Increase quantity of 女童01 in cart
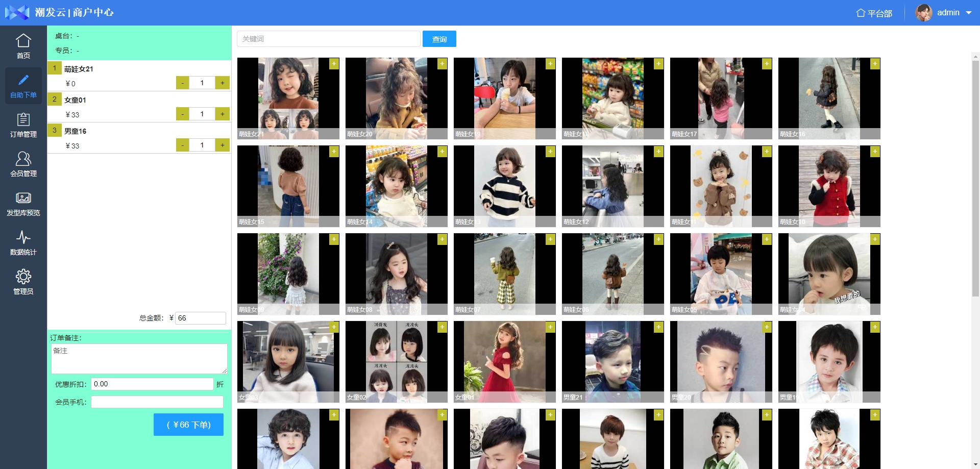 (x=222, y=114)
